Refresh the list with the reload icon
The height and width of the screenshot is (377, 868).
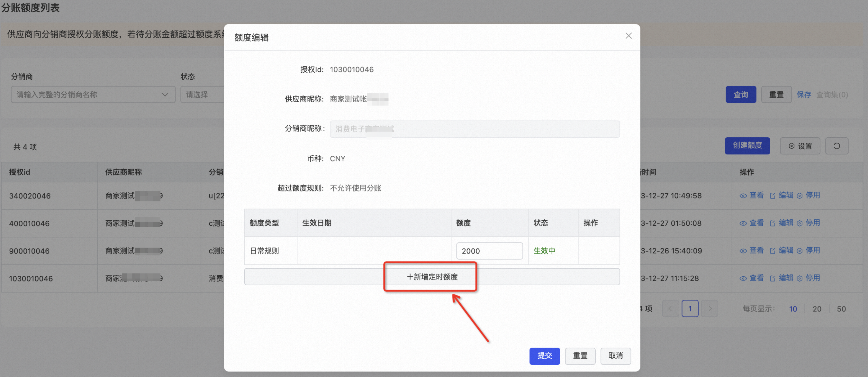coord(837,146)
